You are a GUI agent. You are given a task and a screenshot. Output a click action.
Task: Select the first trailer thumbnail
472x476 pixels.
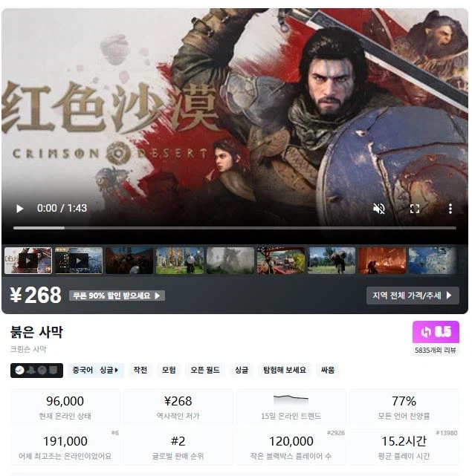click(x=28, y=261)
